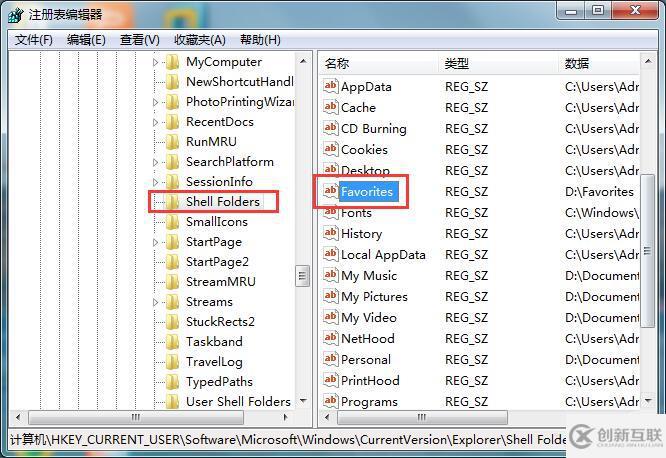Click the tree pane vertical scrollbar thumb
This screenshot has height=458, width=666.
click(x=302, y=275)
